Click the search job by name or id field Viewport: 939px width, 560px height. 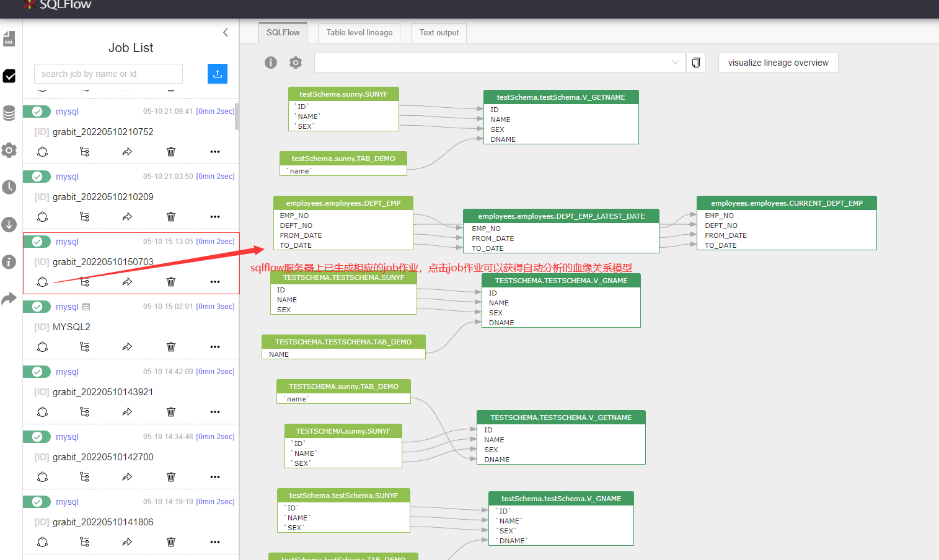[x=108, y=74]
